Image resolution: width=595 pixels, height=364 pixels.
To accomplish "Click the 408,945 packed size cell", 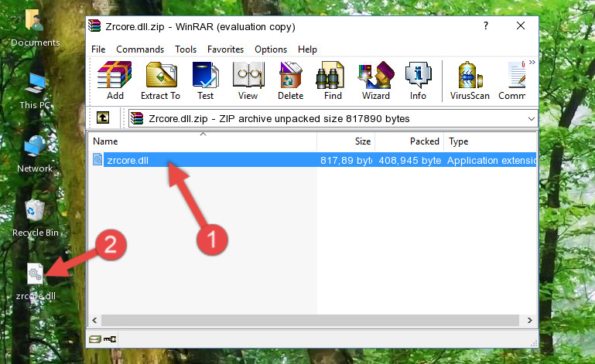I will tap(410, 161).
